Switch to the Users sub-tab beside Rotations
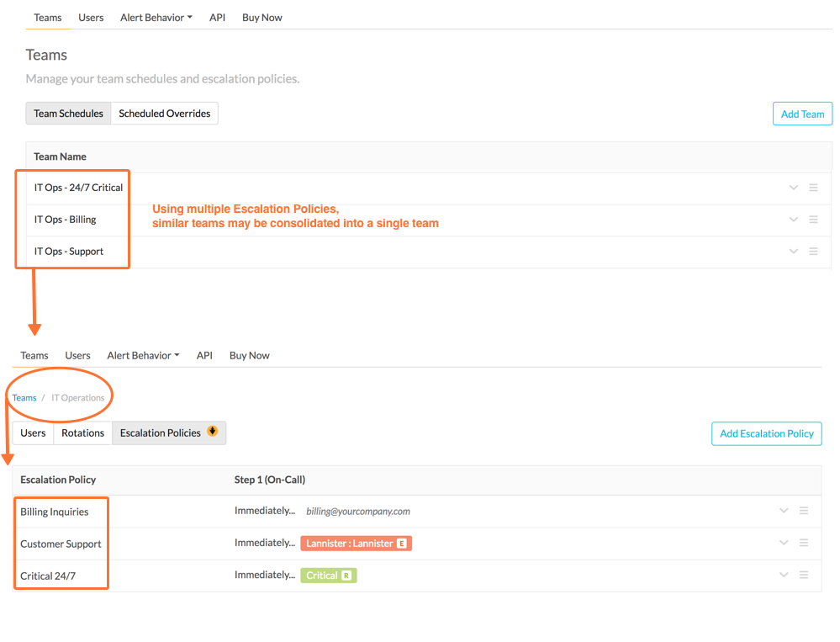The height and width of the screenshot is (642, 840). point(34,433)
